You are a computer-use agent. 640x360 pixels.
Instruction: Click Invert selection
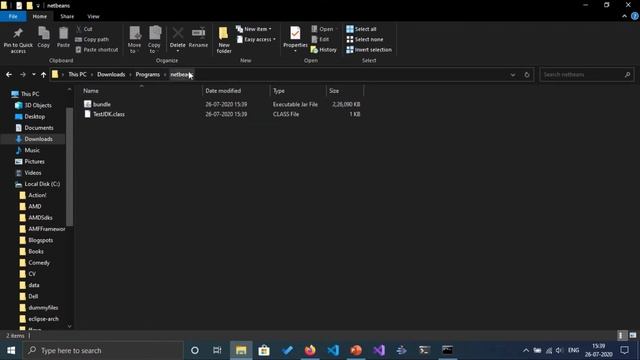369,49
